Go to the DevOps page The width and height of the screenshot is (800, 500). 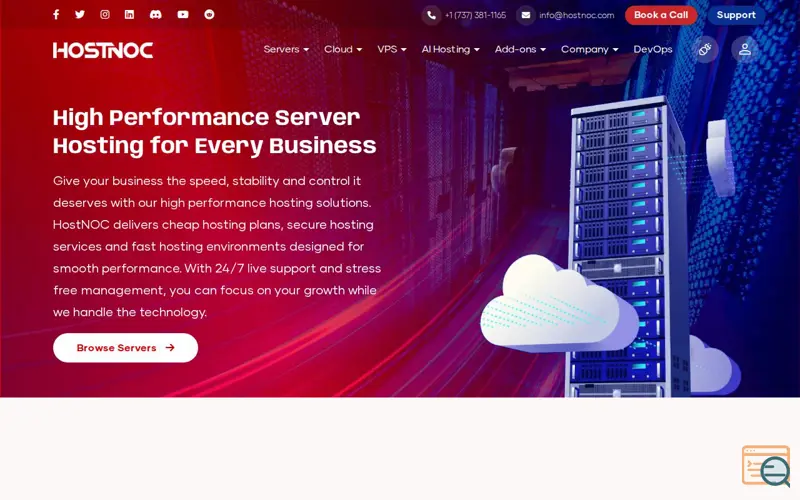pyautogui.click(x=653, y=49)
